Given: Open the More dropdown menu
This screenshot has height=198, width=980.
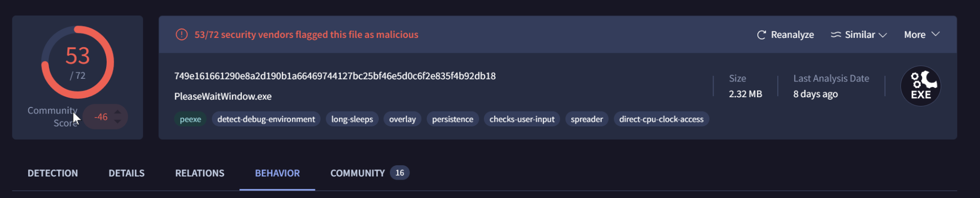Looking at the screenshot, I should coord(922,34).
